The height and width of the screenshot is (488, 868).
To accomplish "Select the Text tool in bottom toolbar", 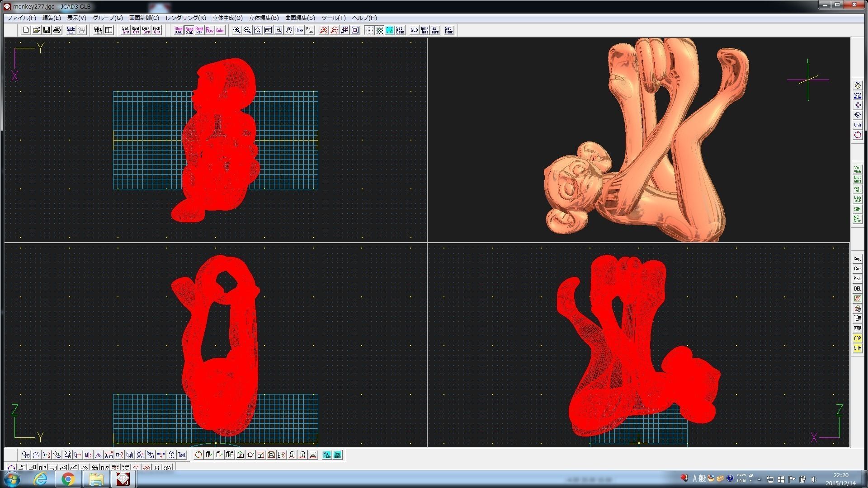I will pyautogui.click(x=182, y=455).
